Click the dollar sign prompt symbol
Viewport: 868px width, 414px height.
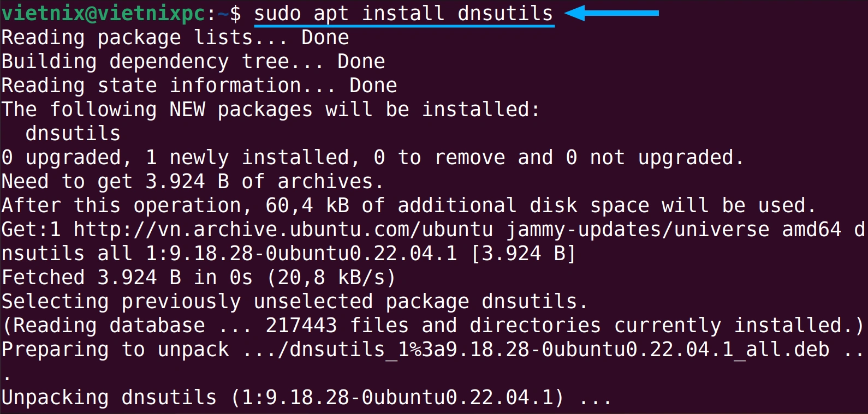pos(235,13)
